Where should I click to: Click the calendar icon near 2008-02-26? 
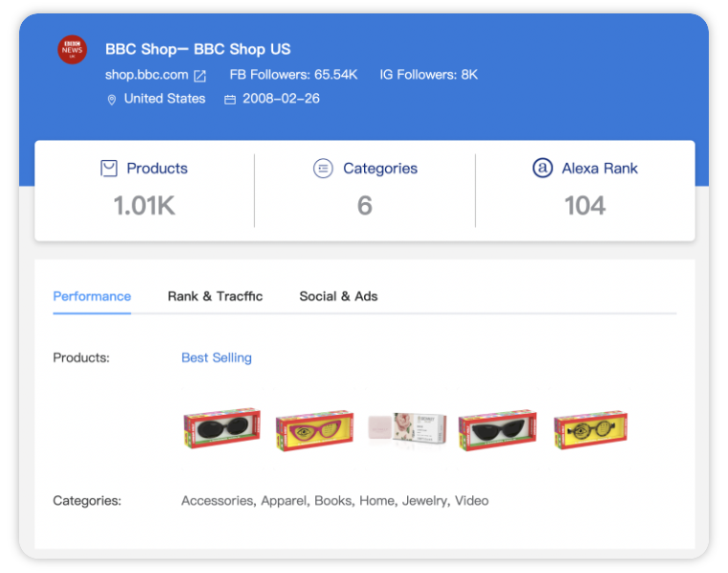pos(230,100)
